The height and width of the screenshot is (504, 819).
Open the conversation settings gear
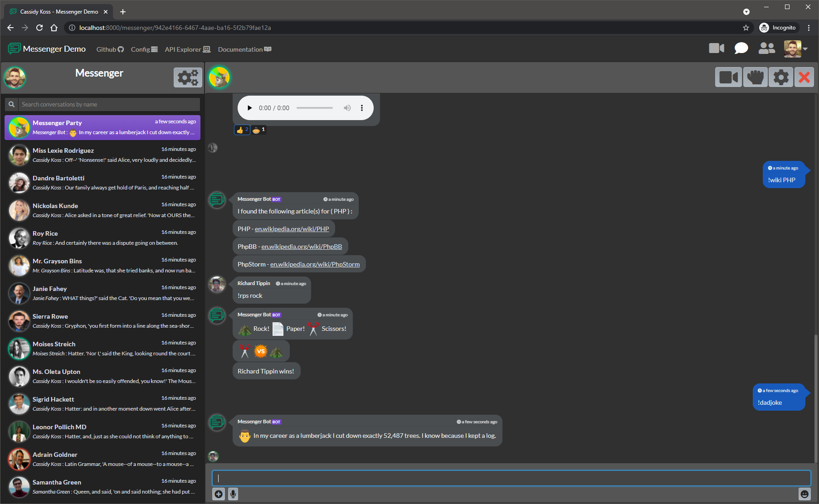781,77
